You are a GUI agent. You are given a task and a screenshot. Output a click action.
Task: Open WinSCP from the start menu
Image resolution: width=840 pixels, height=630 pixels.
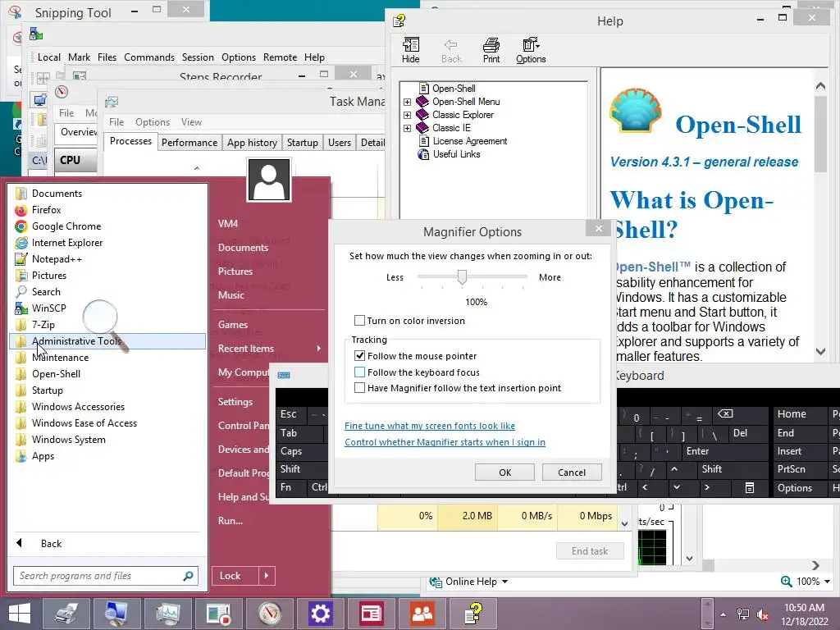(x=48, y=308)
